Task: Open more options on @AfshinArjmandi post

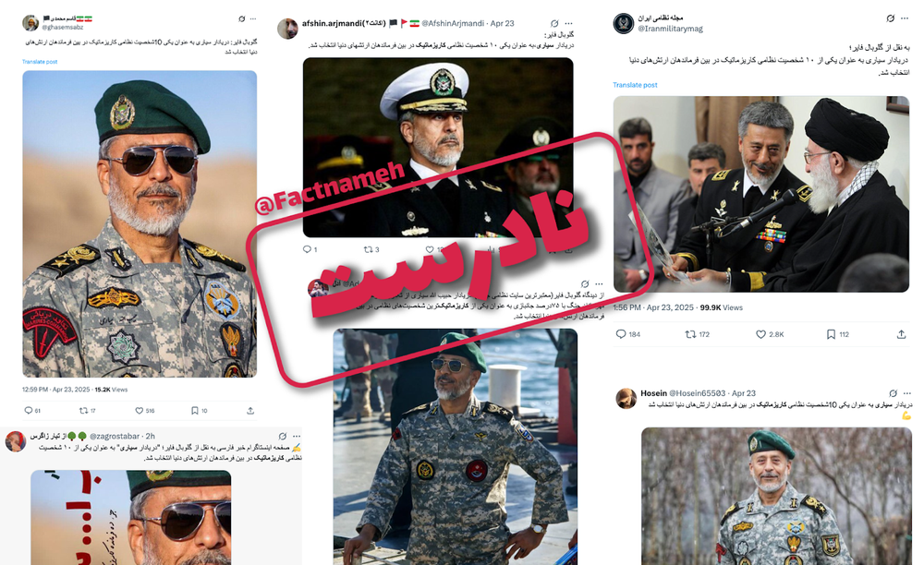Action: 568,24
